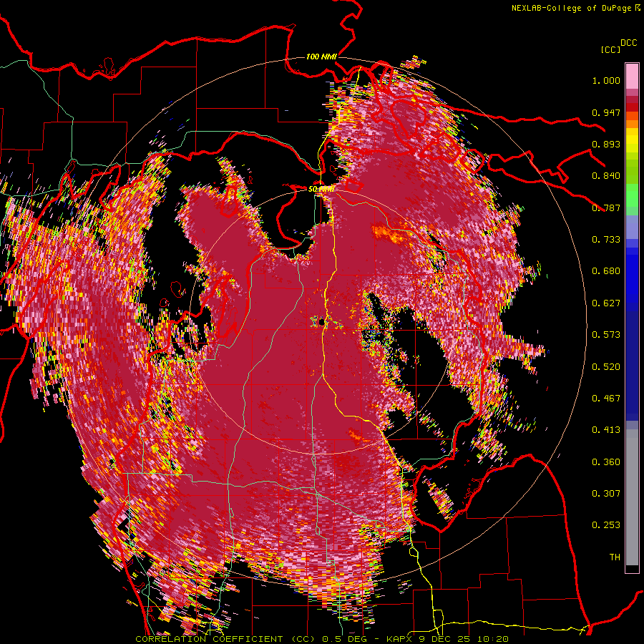644x644 pixels.
Task: Select the 0.573 scale value
Action: 606,335
